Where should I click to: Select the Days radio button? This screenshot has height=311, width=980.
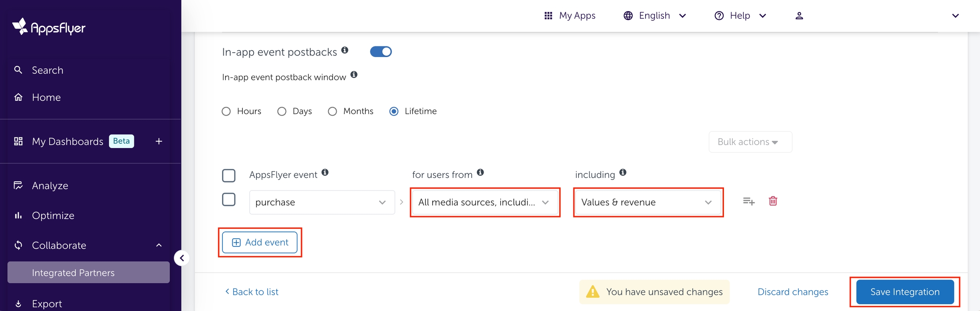tap(282, 111)
